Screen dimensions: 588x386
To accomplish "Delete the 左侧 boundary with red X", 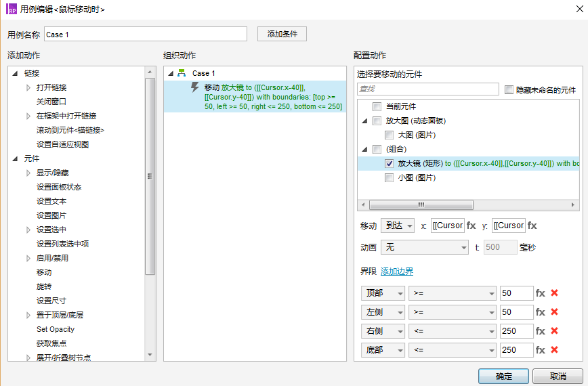I will point(554,312).
